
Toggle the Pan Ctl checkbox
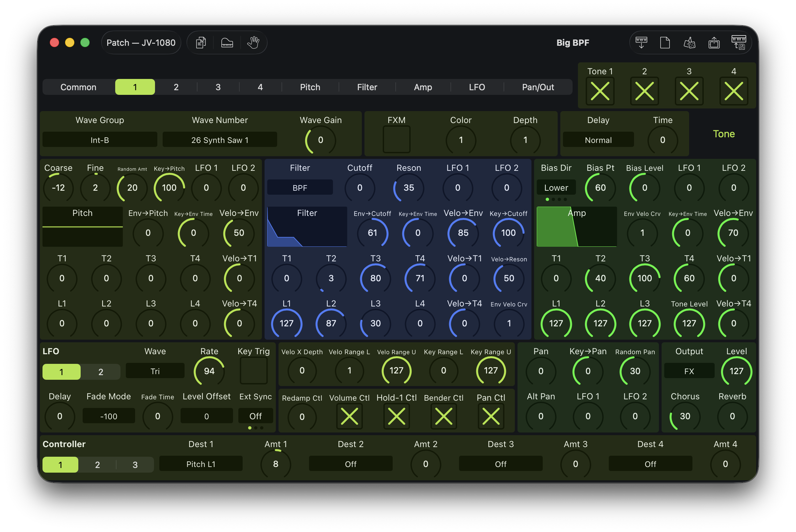[491, 416]
